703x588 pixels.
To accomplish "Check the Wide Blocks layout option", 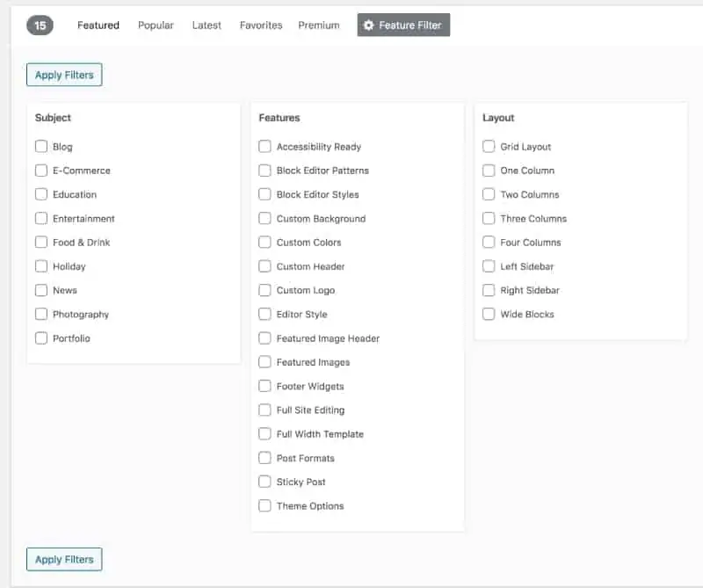I will pos(489,314).
